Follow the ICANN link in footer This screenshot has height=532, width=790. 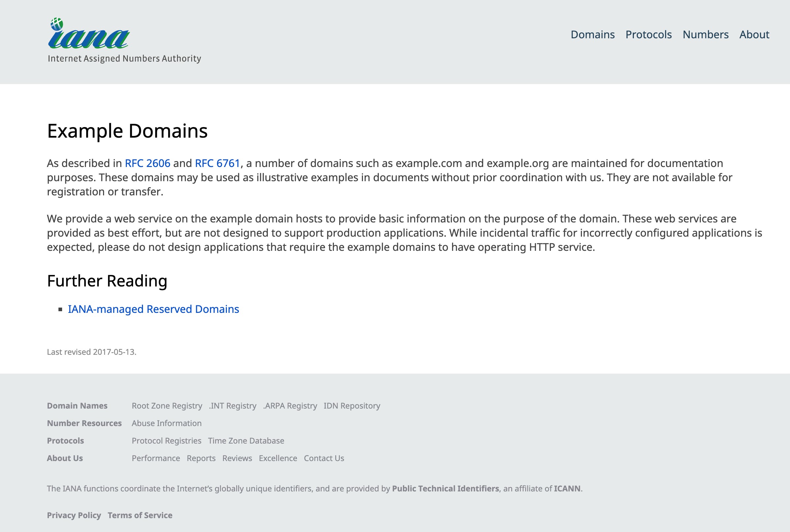pos(567,488)
